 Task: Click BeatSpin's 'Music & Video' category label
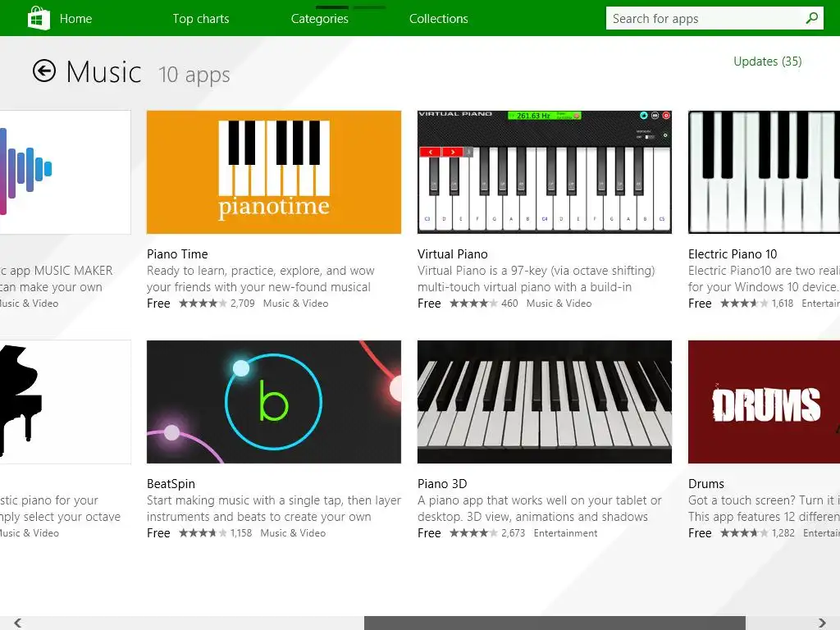(293, 533)
